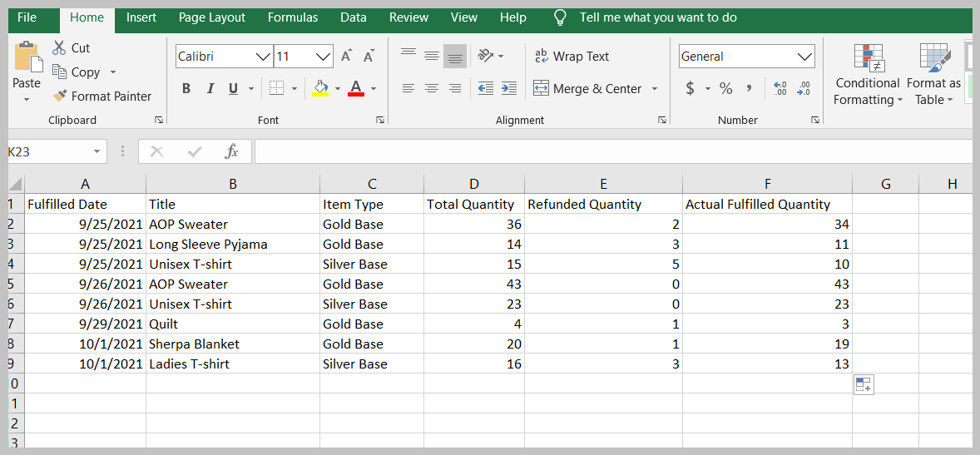980x455 pixels.
Task: Switch to the Insert tab
Action: 143,17
